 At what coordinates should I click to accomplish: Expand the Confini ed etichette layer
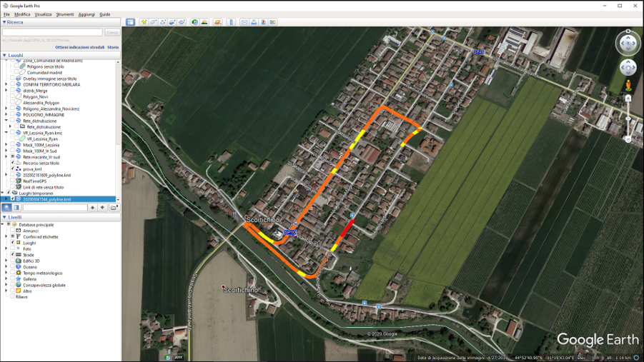point(6,237)
